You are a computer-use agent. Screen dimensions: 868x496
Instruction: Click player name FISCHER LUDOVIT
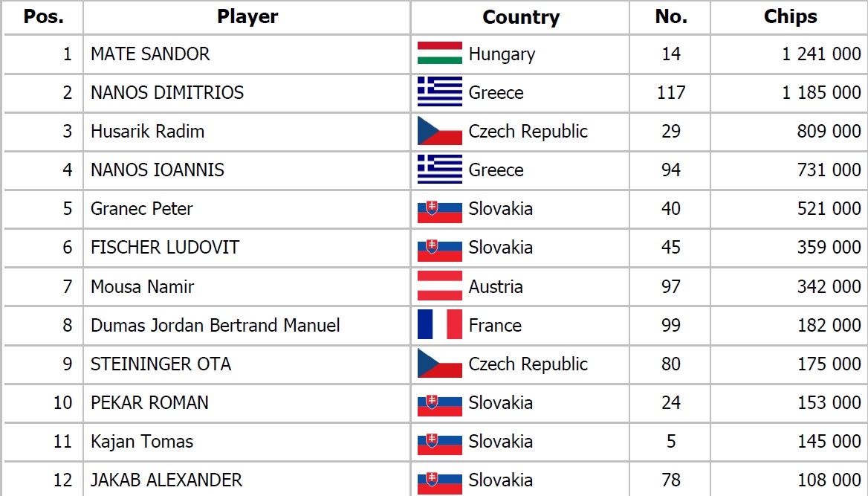pyautogui.click(x=165, y=247)
